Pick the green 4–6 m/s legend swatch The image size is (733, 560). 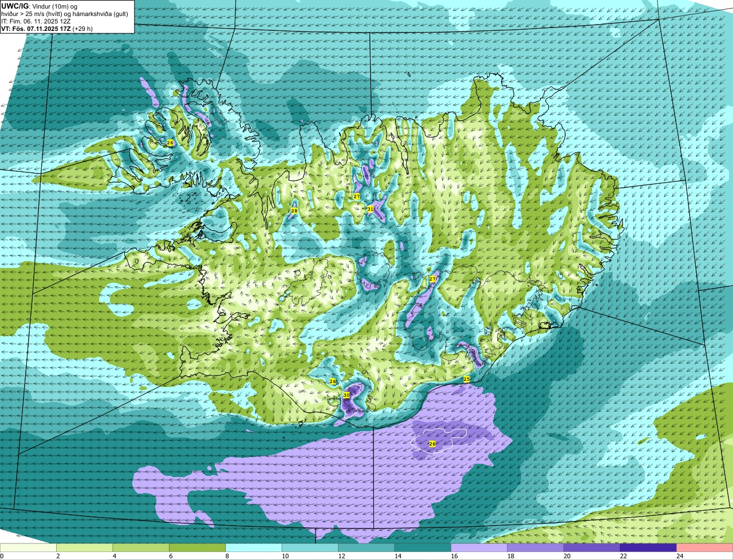(x=141, y=548)
